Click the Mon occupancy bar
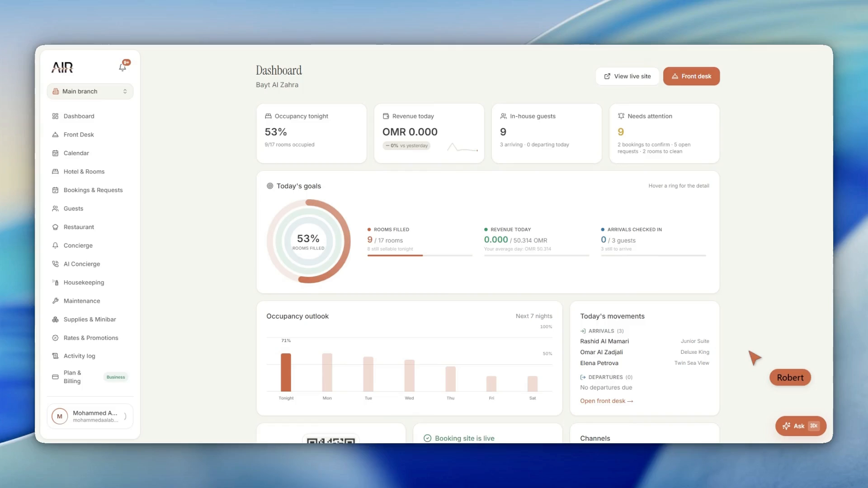868x488 pixels. pos(327,372)
